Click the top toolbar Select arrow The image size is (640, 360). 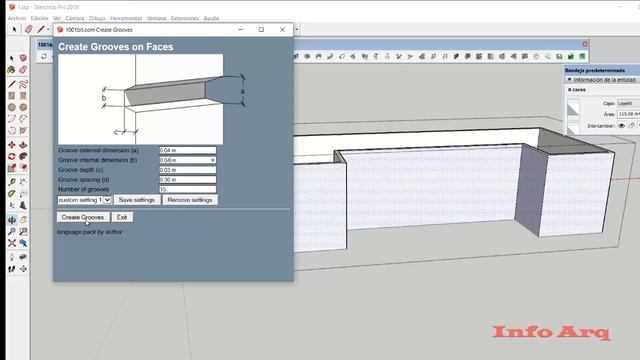click(14, 29)
